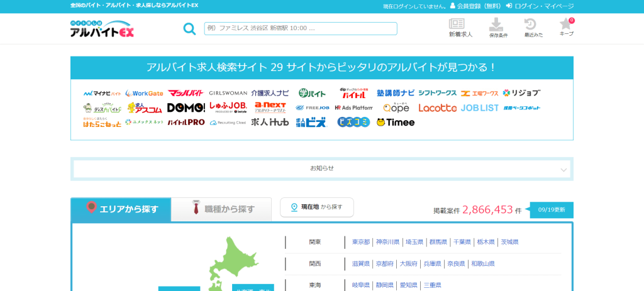Click the 工場ワークス logo
The height and width of the screenshot is (291, 644).
[479, 93]
